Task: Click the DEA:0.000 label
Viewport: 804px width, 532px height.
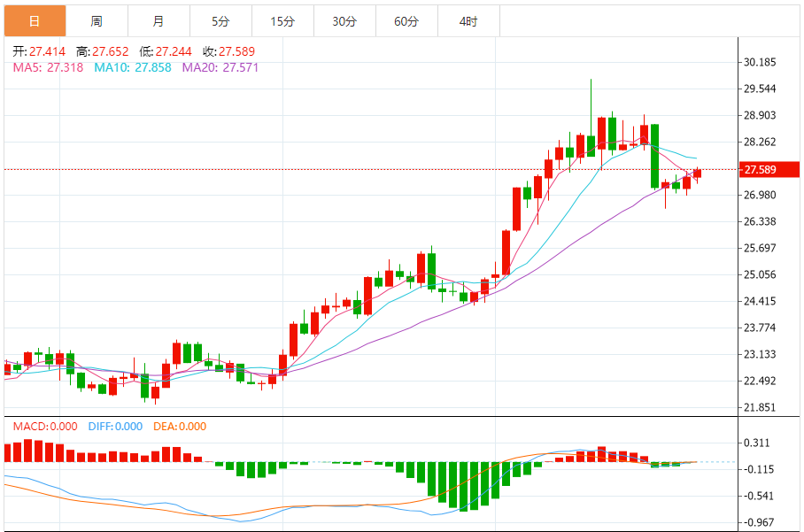Action: 180,427
